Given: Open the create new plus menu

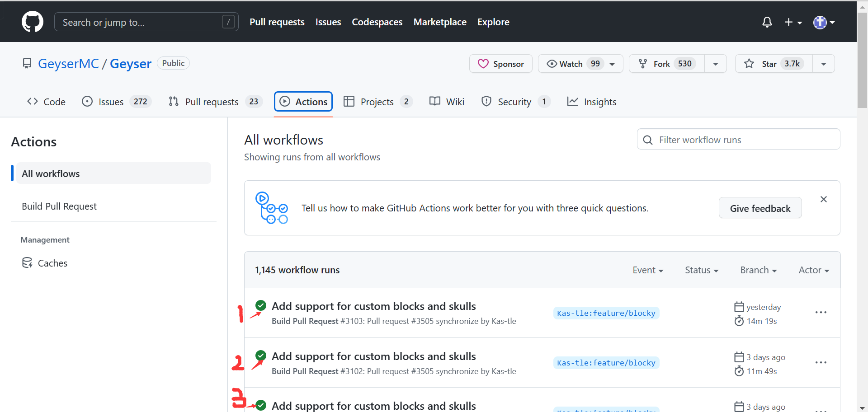Looking at the screenshot, I should [793, 22].
